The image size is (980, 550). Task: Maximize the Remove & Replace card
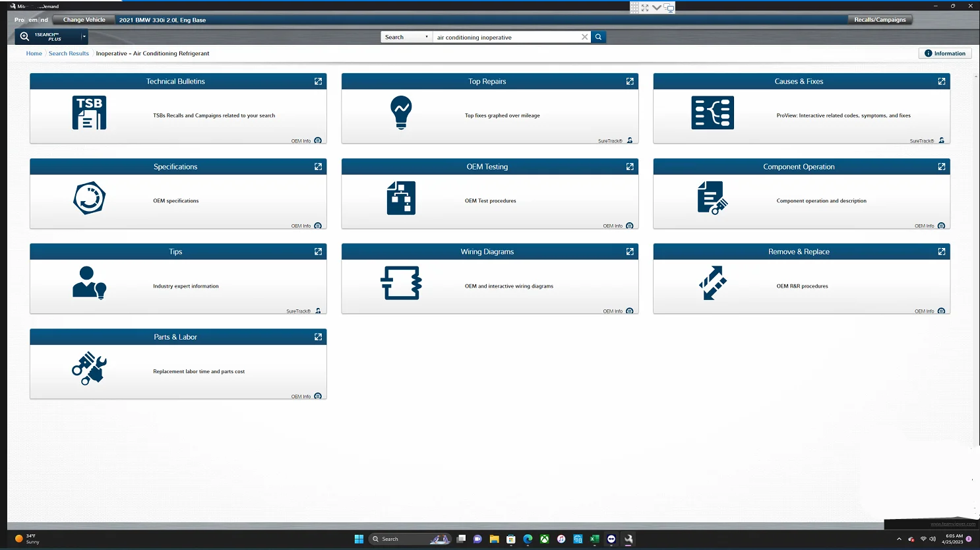942,252
